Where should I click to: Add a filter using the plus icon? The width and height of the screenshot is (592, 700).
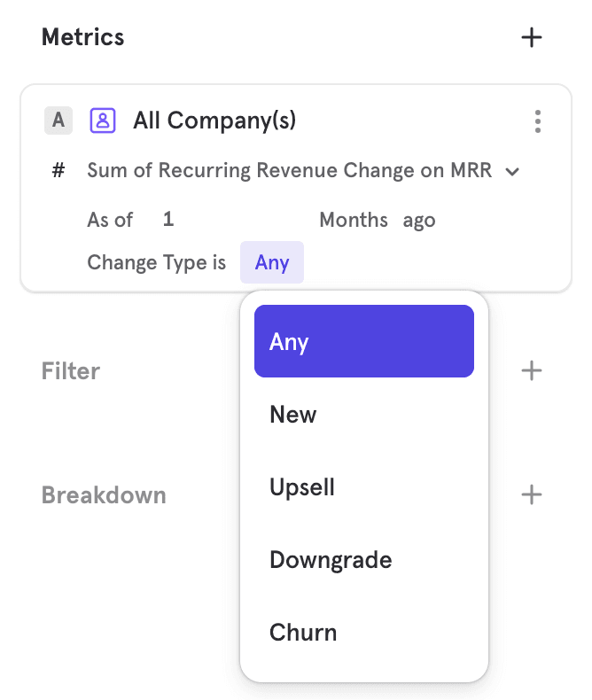531,370
